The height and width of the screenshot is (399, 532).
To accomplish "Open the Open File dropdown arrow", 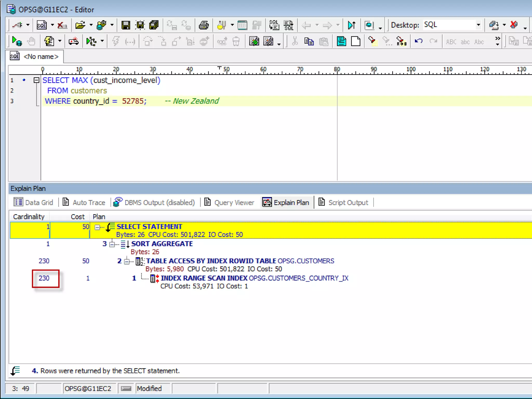I will tap(91, 25).
